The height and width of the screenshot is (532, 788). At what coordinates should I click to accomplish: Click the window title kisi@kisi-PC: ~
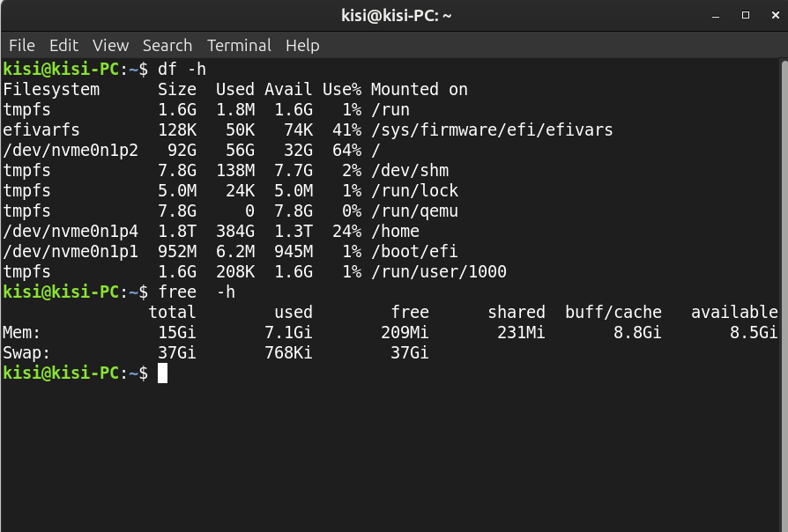(x=396, y=16)
